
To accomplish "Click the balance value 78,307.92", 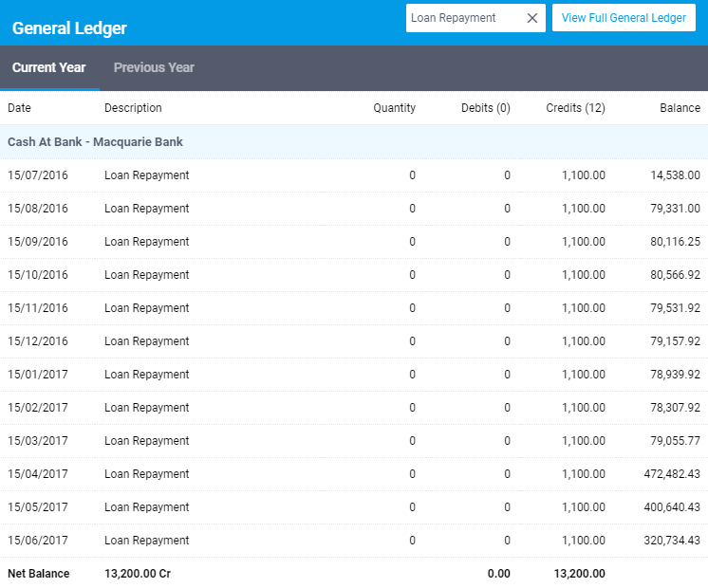I will tap(675, 408).
